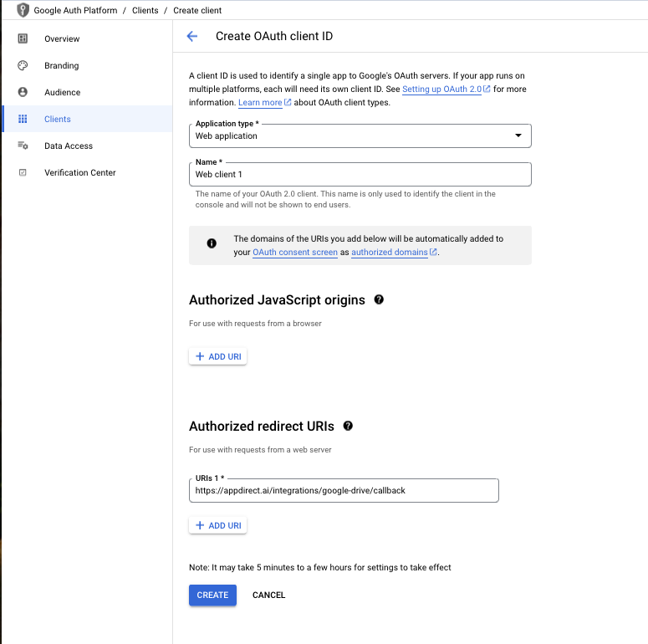Open help for Authorized JavaScript origins
Viewport: 648px width, 644px height.
click(379, 299)
